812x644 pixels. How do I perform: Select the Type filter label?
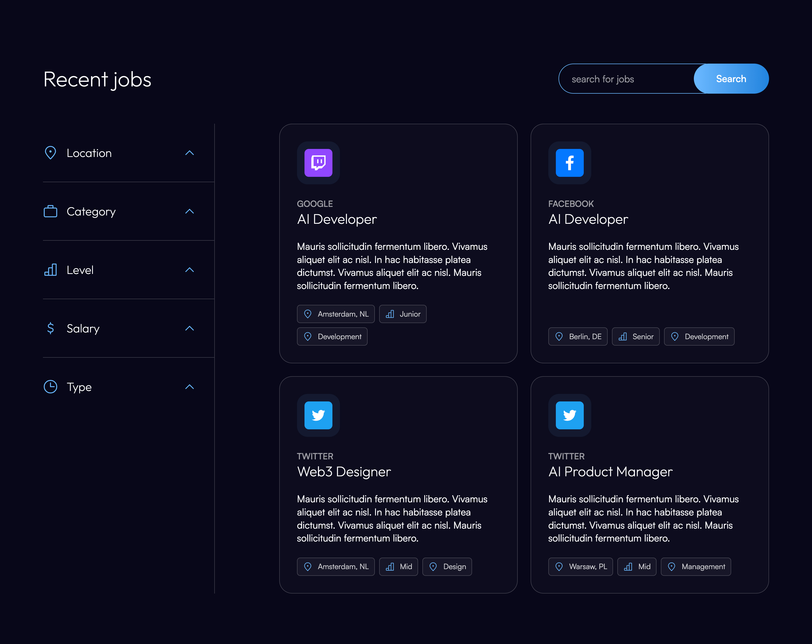pyautogui.click(x=79, y=387)
